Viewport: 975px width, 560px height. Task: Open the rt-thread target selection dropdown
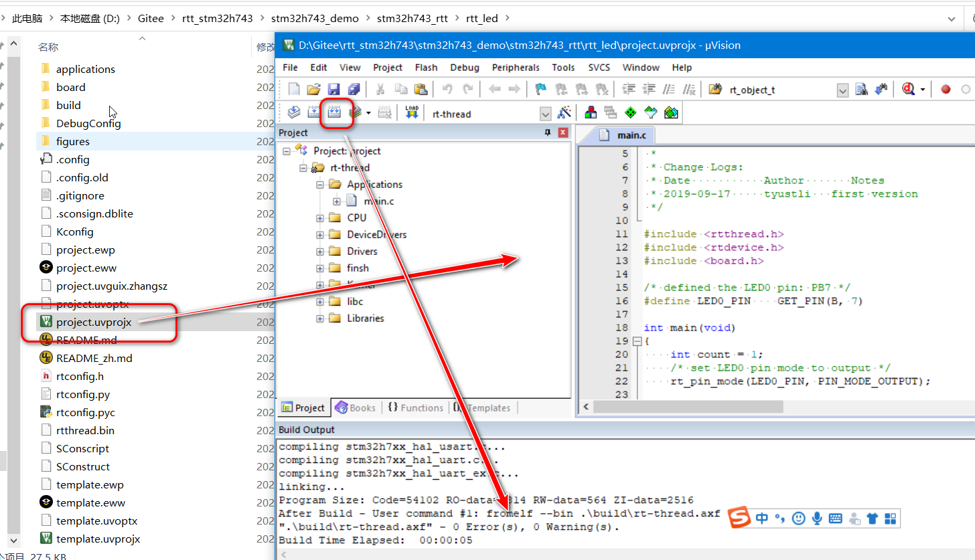click(x=545, y=114)
